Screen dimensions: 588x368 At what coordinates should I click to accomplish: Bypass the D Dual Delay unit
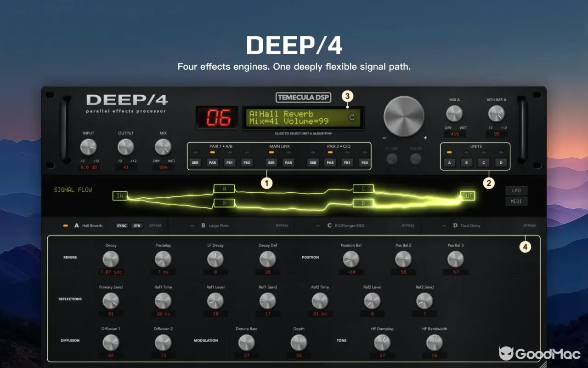tap(529, 226)
